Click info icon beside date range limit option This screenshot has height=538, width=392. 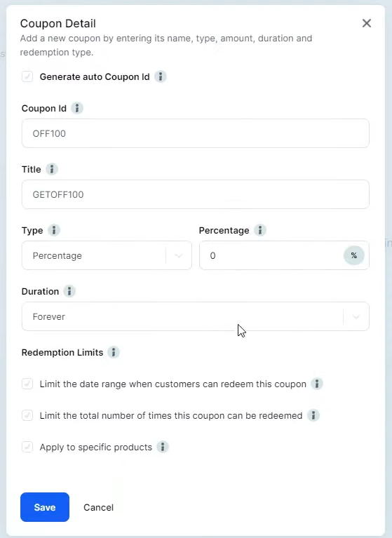click(x=317, y=384)
